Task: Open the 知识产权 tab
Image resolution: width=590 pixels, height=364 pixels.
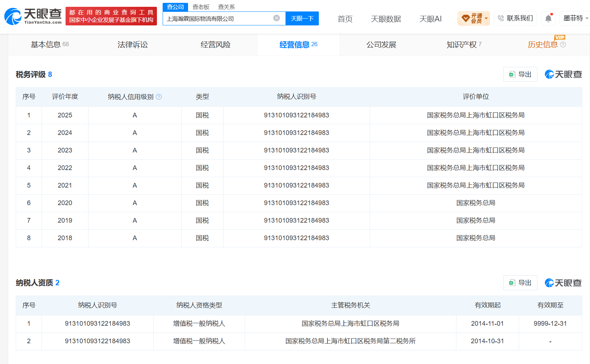Action: pos(464,44)
